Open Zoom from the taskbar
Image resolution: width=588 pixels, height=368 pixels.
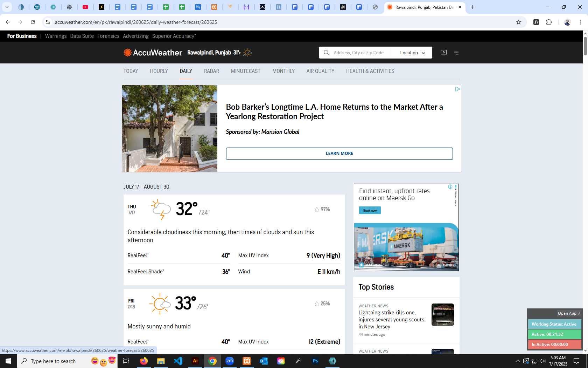click(x=230, y=361)
